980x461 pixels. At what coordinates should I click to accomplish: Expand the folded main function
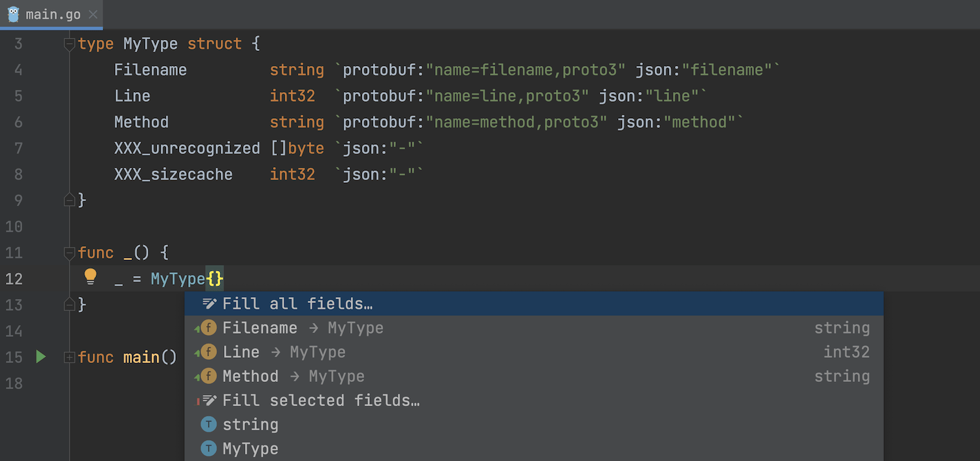69,357
